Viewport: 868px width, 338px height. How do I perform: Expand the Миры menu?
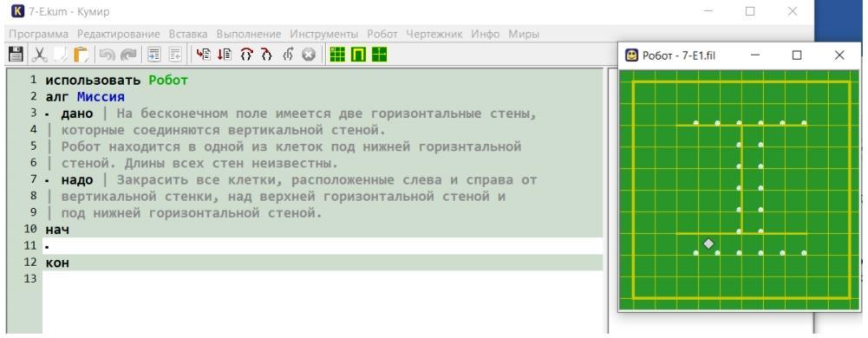524,35
